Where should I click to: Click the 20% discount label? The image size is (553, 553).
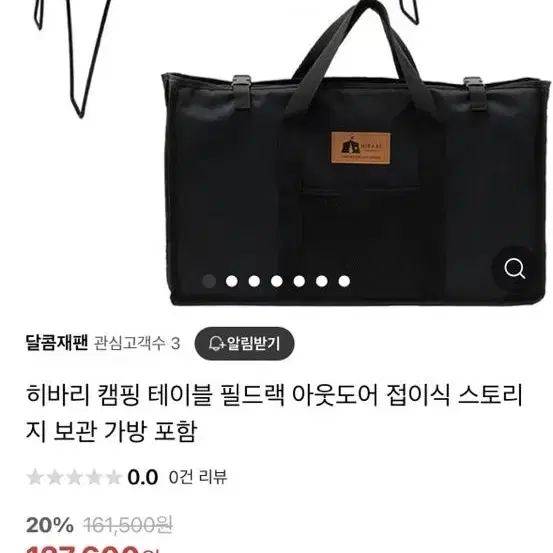tap(50, 525)
